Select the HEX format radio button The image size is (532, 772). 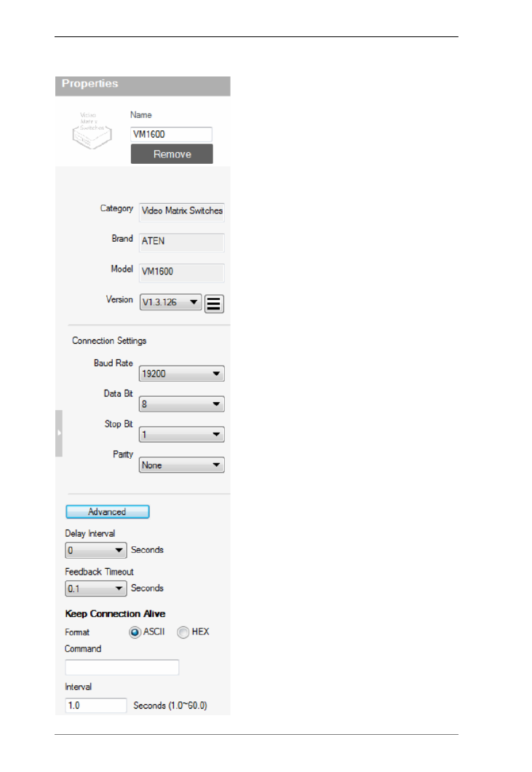pos(183,632)
